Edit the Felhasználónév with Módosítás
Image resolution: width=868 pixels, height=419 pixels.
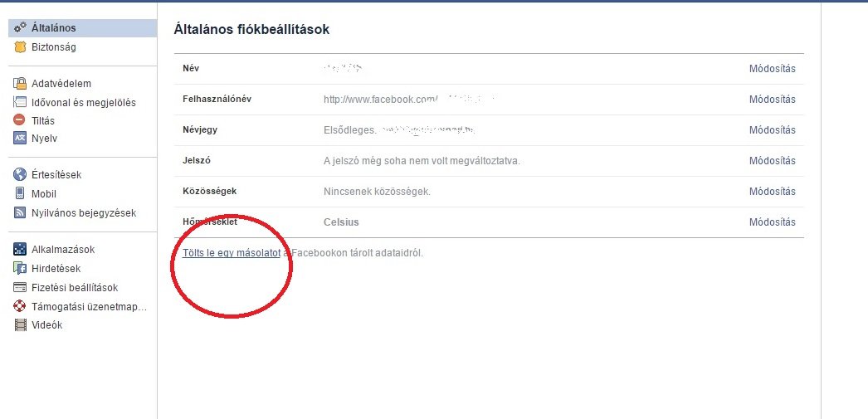tap(772, 100)
